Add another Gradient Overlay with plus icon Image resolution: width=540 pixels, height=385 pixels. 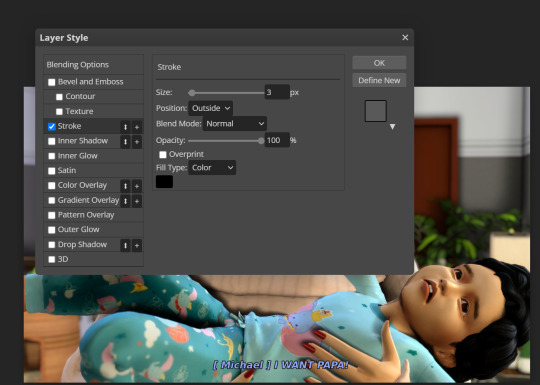point(137,201)
